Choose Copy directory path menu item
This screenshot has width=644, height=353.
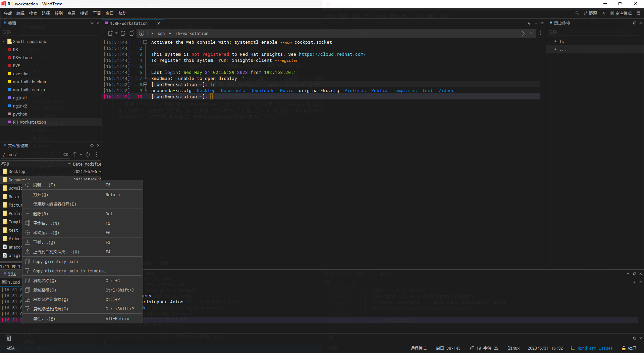(x=83, y=262)
